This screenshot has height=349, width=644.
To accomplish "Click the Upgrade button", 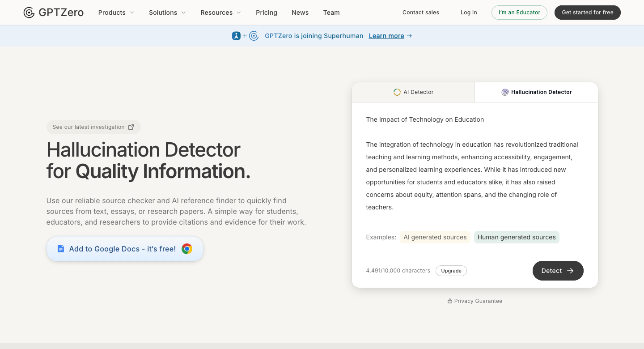I will pos(451,271).
